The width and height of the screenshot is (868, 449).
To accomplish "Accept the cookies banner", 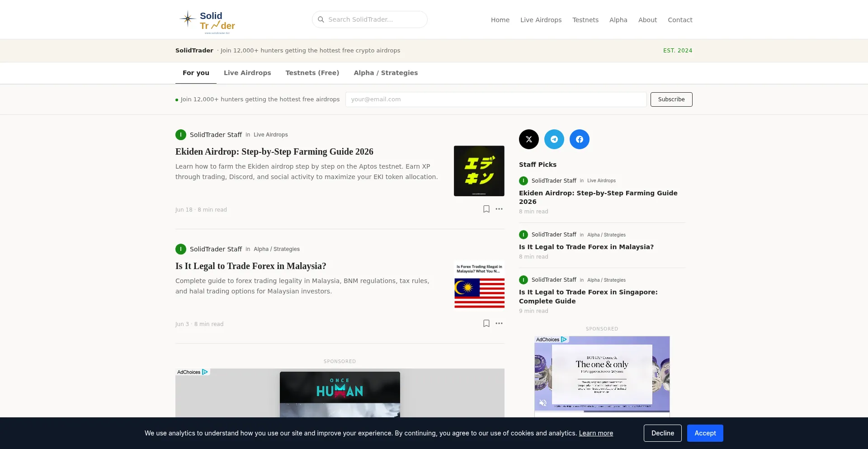I will (x=705, y=433).
